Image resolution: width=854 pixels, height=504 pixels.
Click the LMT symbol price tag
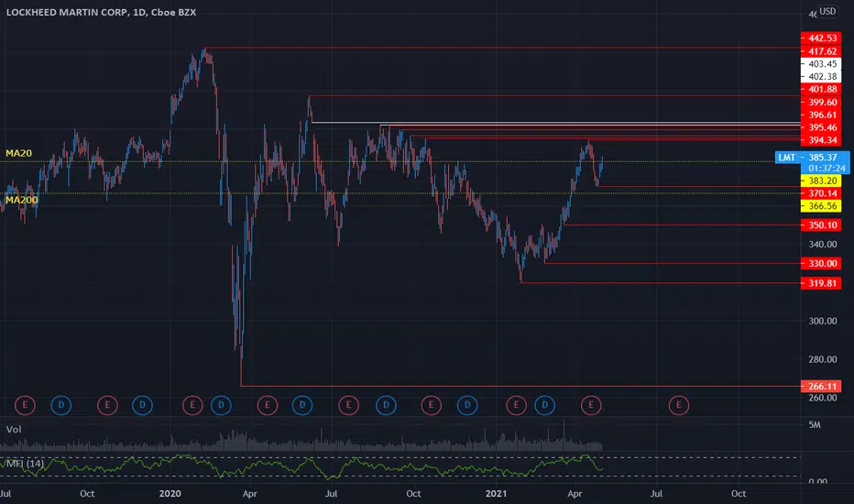pos(787,158)
